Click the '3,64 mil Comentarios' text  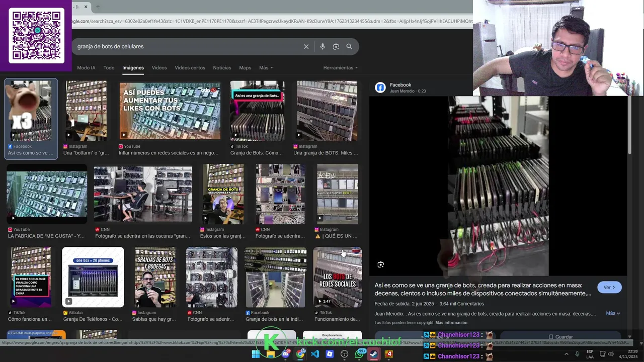tap(461, 304)
